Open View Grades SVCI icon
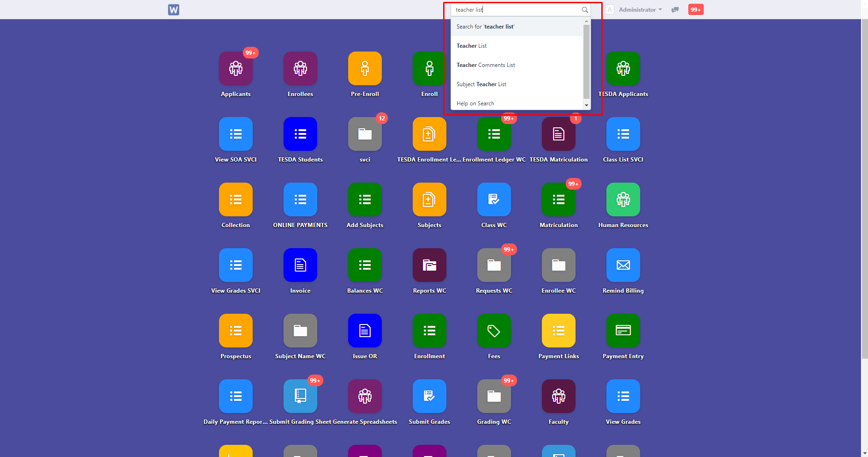Screen dimensions: 868x457 point(236,265)
